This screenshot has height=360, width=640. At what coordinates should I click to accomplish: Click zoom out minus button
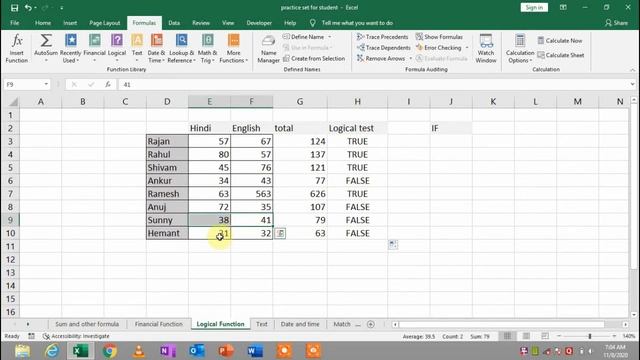(x=559, y=336)
